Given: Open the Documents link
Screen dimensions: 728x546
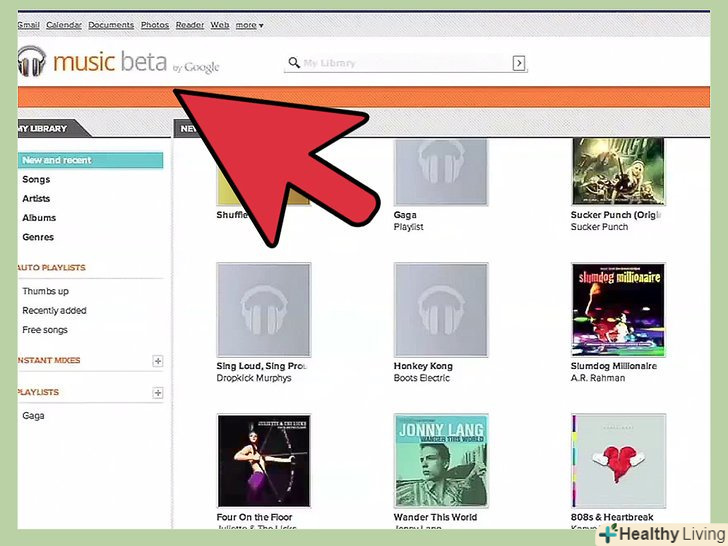Looking at the screenshot, I should click(x=111, y=25).
